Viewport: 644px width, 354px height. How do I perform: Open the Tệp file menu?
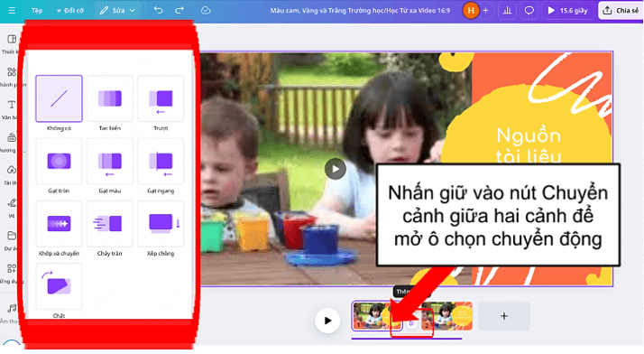click(x=37, y=11)
